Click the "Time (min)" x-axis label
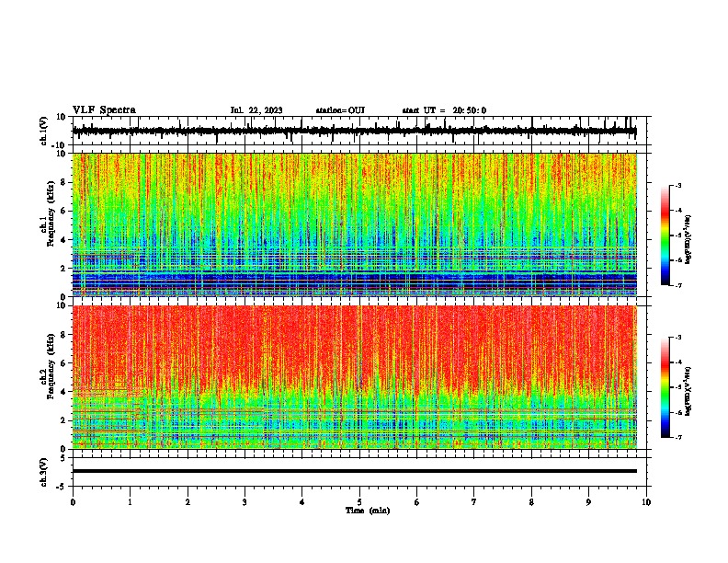The width and height of the screenshot is (728, 563). (368, 511)
